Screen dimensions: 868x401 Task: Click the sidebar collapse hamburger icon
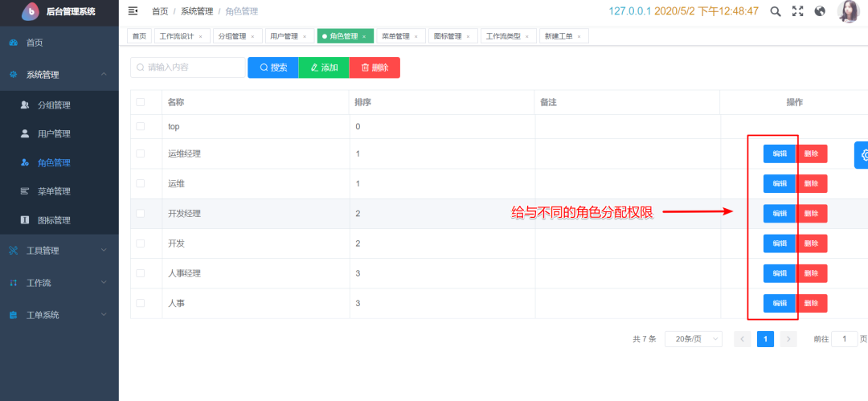coord(133,11)
